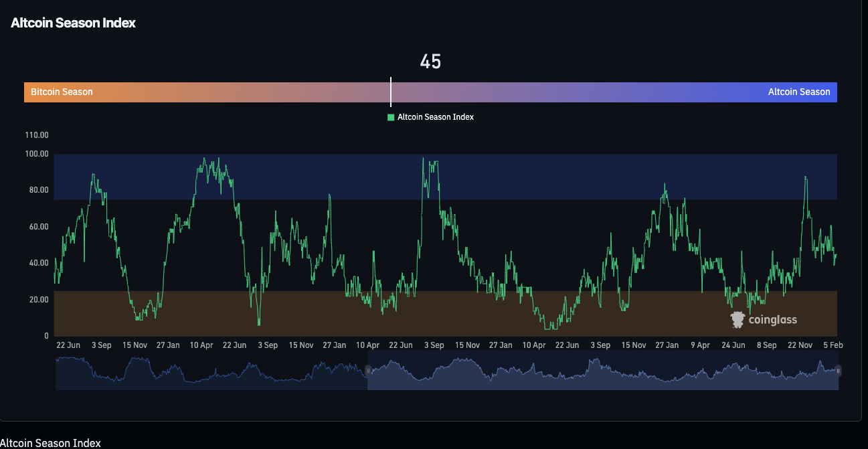Click the 22 Jun axis date label
The image size is (868, 449).
click(x=68, y=345)
